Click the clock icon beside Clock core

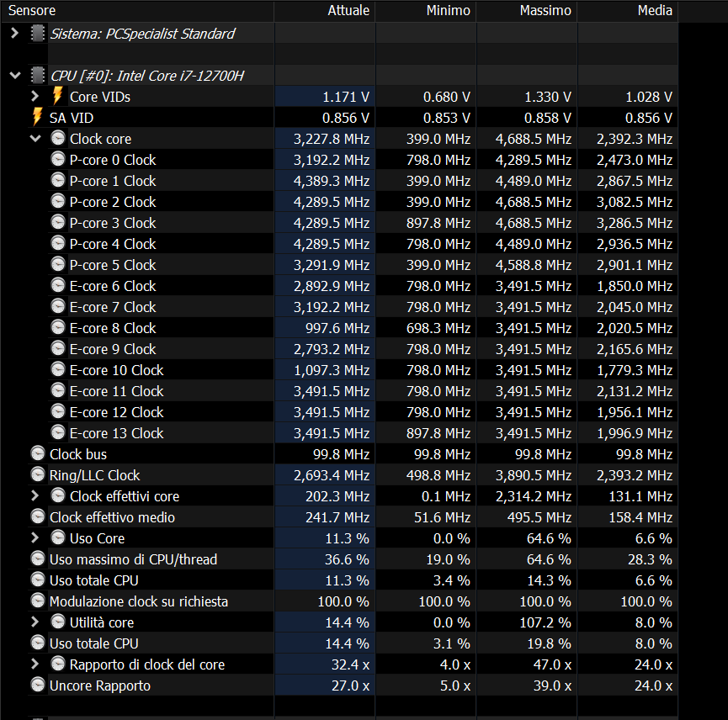pyautogui.click(x=58, y=138)
